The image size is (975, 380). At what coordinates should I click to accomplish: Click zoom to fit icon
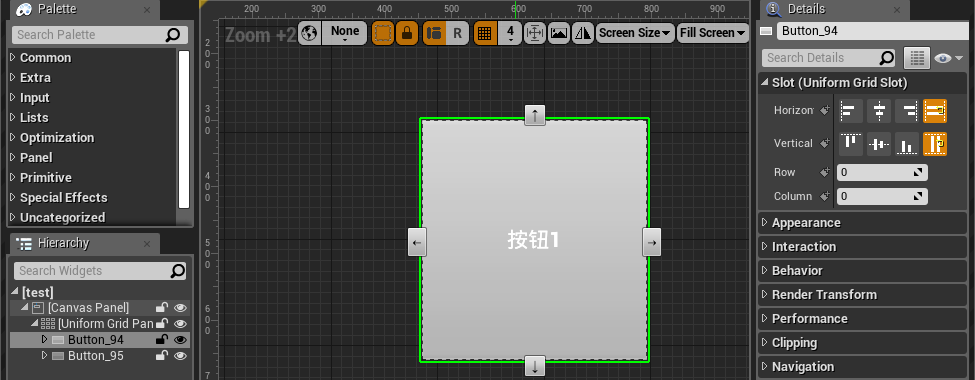pos(535,33)
